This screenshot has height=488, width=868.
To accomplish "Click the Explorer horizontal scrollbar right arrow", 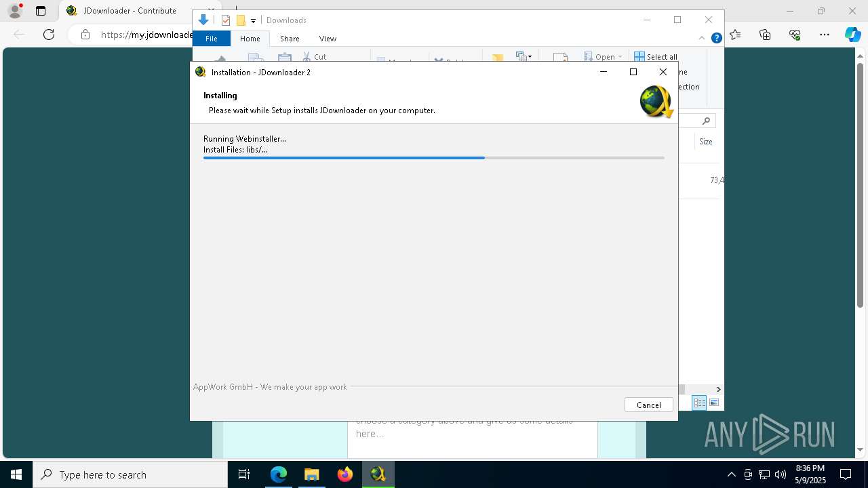I will coord(718,389).
